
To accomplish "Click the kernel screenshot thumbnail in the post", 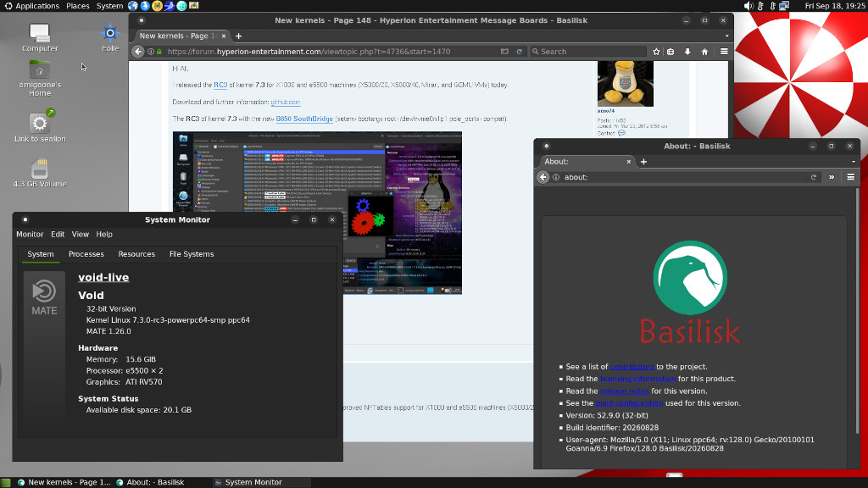I will point(317,213).
